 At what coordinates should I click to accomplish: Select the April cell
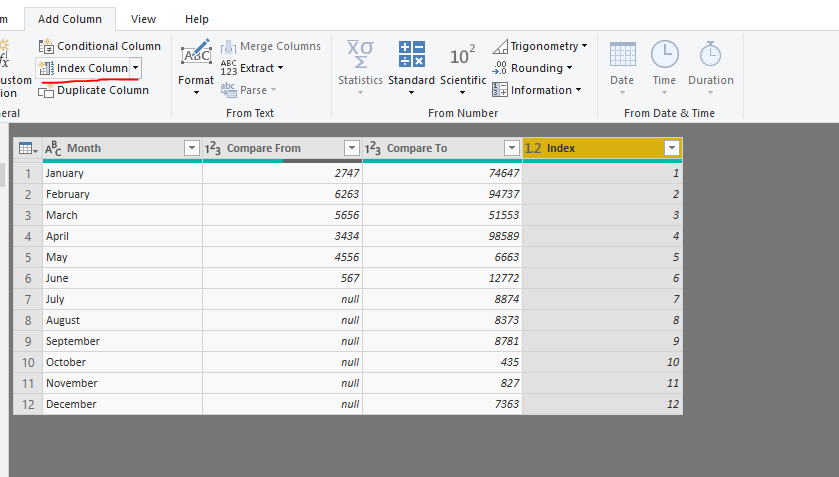click(122, 236)
